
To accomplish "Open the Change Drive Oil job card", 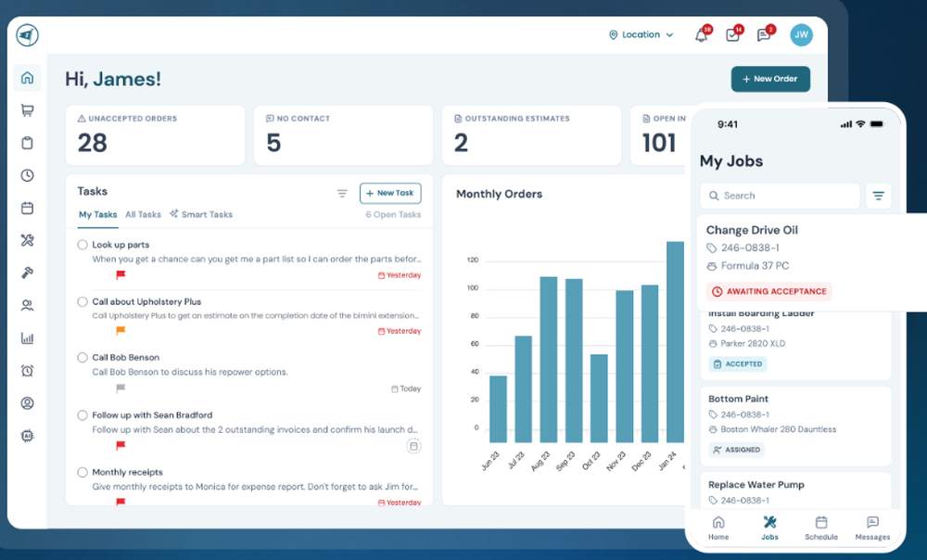I will [x=811, y=262].
